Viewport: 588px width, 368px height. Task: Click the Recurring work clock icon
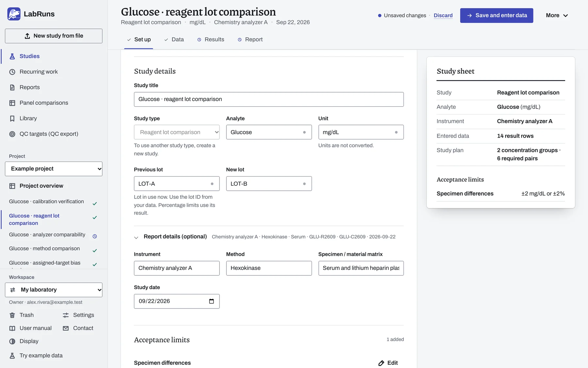coord(12,72)
